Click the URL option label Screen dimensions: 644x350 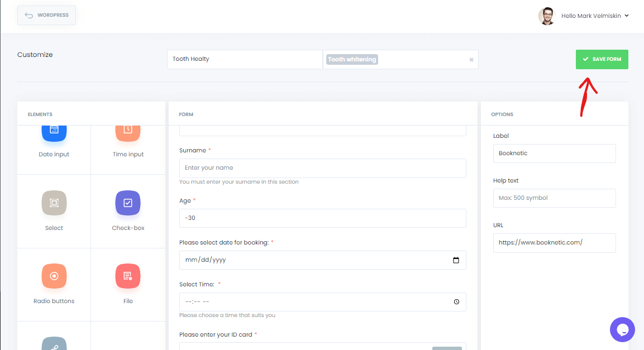[x=498, y=226]
